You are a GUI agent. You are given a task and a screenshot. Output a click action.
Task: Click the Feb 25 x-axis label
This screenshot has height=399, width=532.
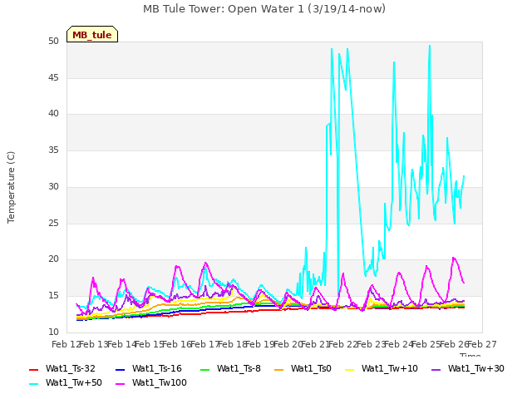click(x=426, y=345)
